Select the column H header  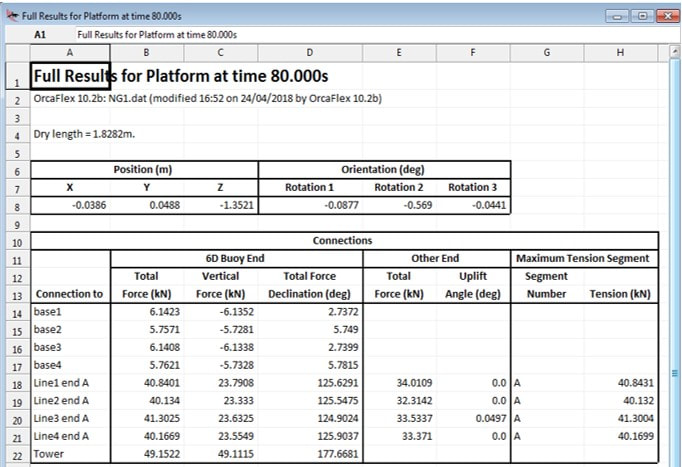(621, 52)
